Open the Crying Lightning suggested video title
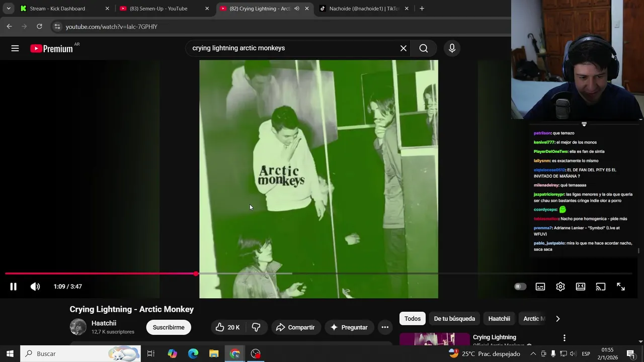 [495, 337]
